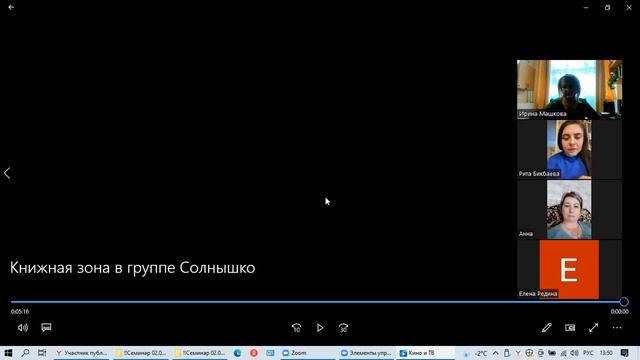The height and width of the screenshot is (360, 640).
Task: Minimize the player window
Action: pyautogui.click(x=586, y=7)
